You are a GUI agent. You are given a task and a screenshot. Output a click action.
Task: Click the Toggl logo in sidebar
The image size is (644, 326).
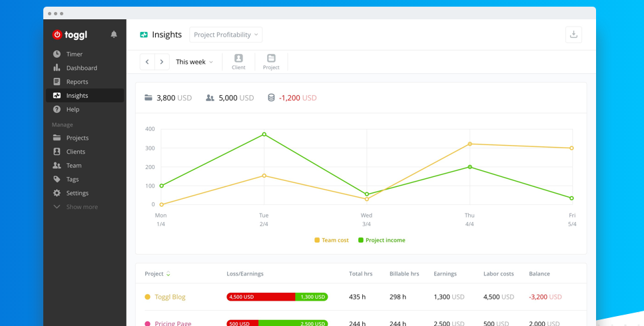point(70,35)
